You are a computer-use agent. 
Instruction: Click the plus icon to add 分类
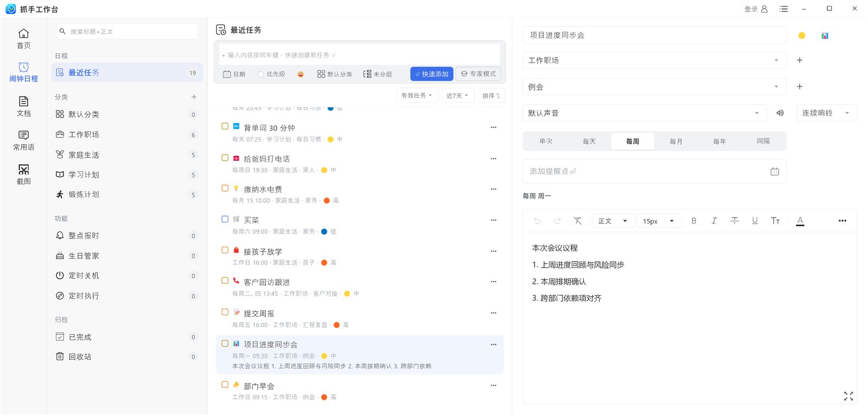pyautogui.click(x=194, y=97)
